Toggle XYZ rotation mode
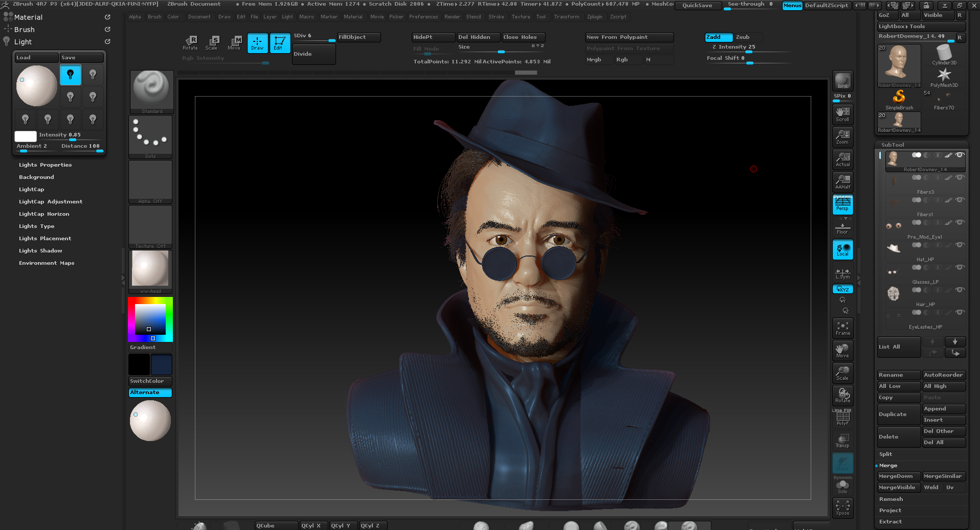Image resolution: width=980 pixels, height=530 pixels. tap(842, 289)
